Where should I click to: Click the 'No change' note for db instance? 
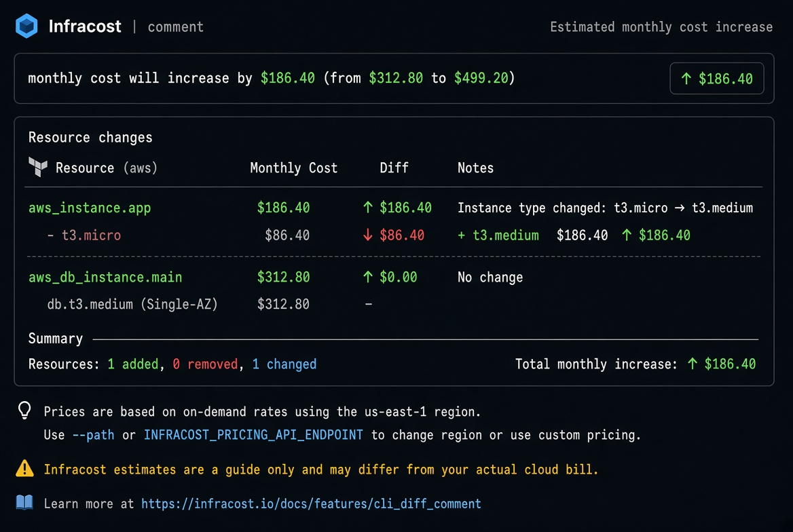click(x=490, y=277)
